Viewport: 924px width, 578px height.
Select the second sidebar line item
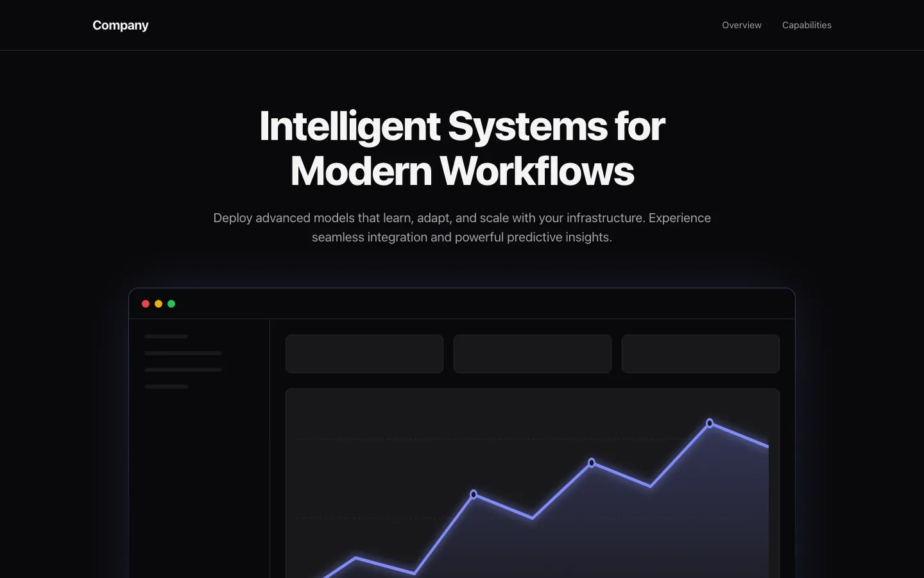(183, 353)
